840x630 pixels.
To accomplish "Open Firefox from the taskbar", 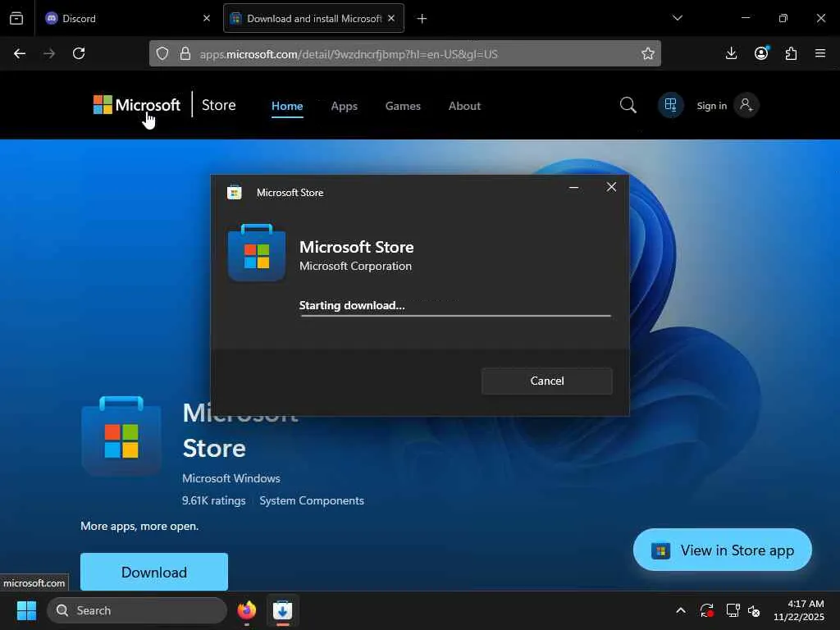I will [247, 610].
